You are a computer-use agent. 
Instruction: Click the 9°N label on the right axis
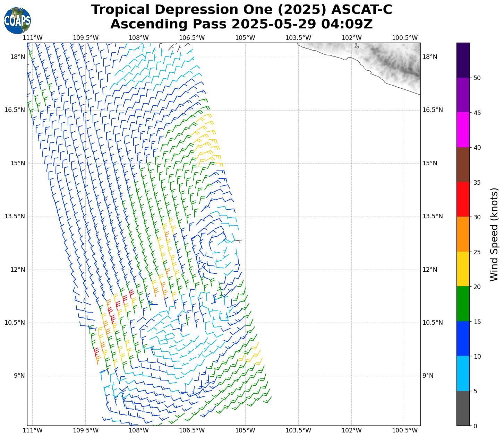(428, 376)
